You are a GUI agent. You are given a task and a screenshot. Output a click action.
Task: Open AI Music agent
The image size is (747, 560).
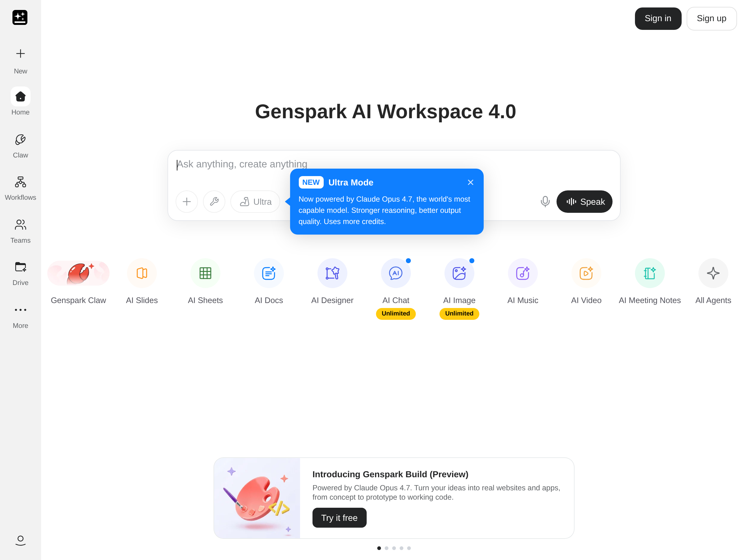[522, 273]
